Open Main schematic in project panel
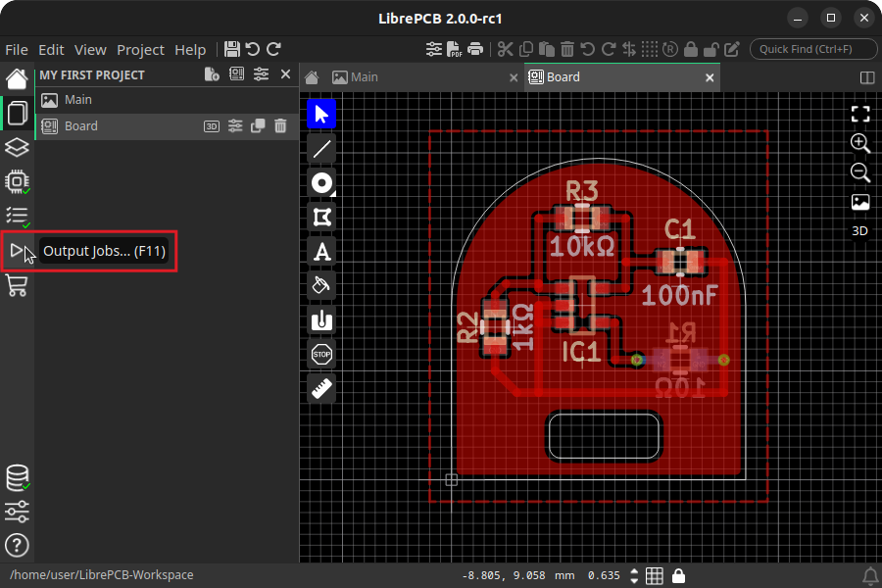Image resolution: width=882 pixels, height=588 pixels. point(78,100)
